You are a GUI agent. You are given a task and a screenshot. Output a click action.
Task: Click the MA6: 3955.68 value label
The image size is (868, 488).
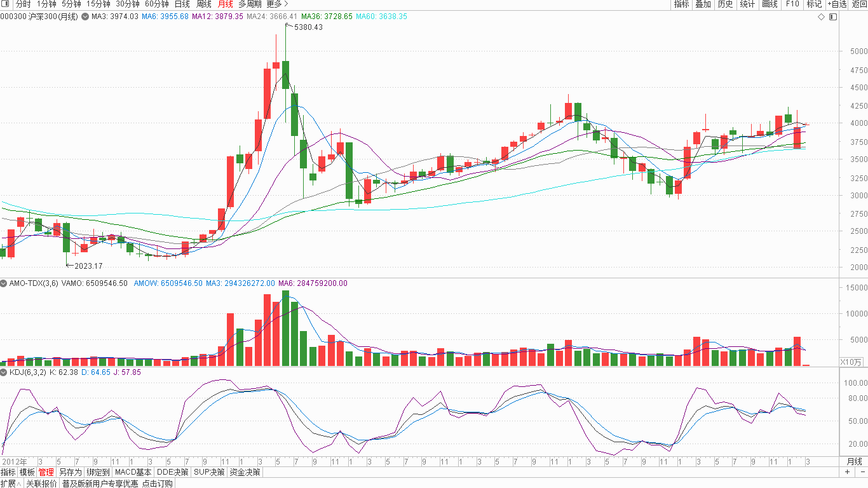[165, 17]
